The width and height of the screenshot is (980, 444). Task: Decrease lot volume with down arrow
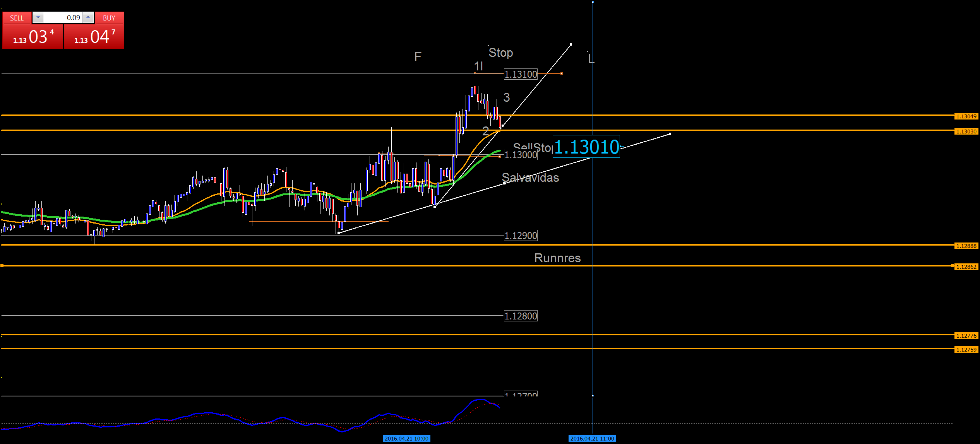(38, 17)
